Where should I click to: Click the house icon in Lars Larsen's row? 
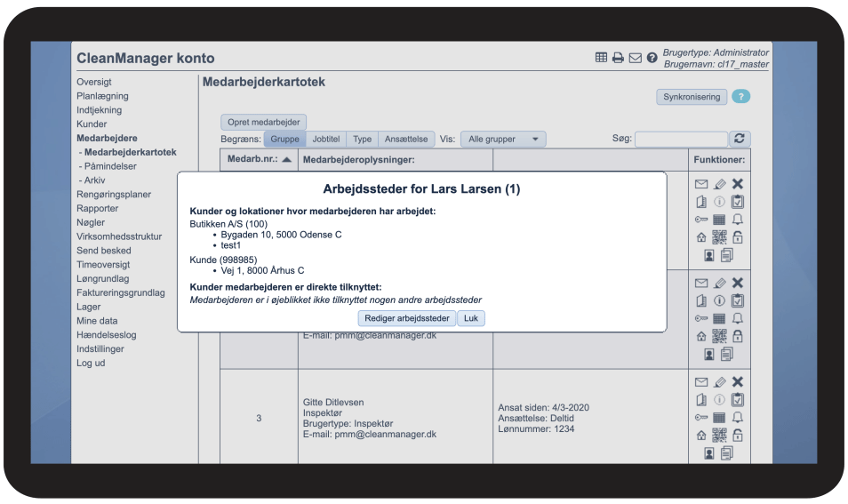[701, 237]
